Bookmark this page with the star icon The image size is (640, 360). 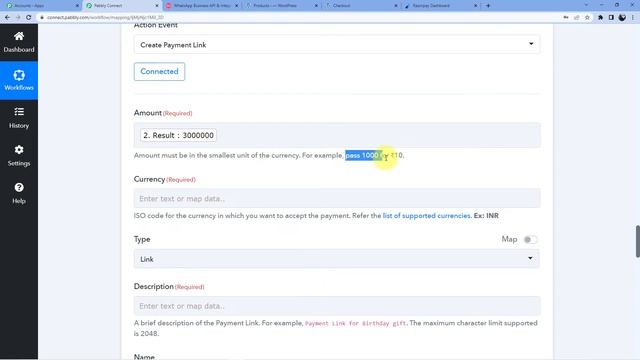tap(587, 18)
